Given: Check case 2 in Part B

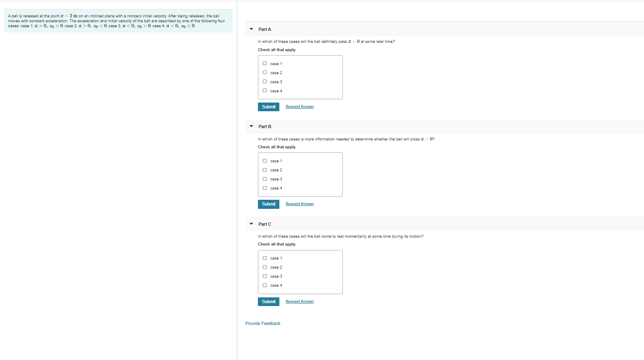Looking at the screenshot, I should tap(265, 170).
